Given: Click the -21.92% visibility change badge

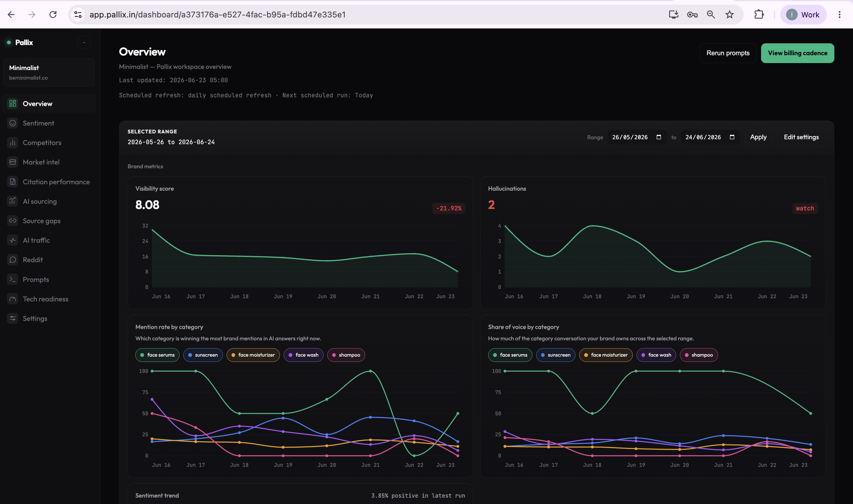Looking at the screenshot, I should pyautogui.click(x=449, y=208).
